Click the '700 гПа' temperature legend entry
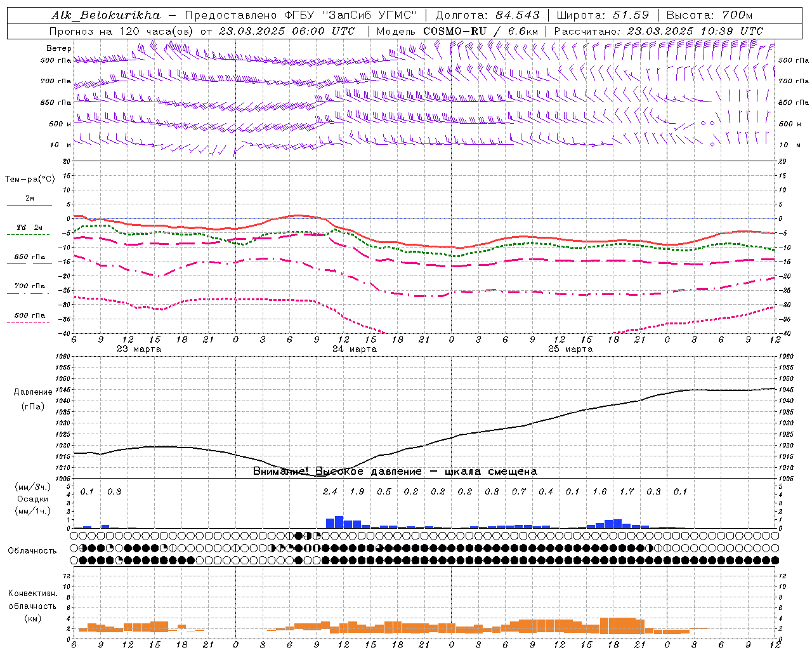 point(29,286)
